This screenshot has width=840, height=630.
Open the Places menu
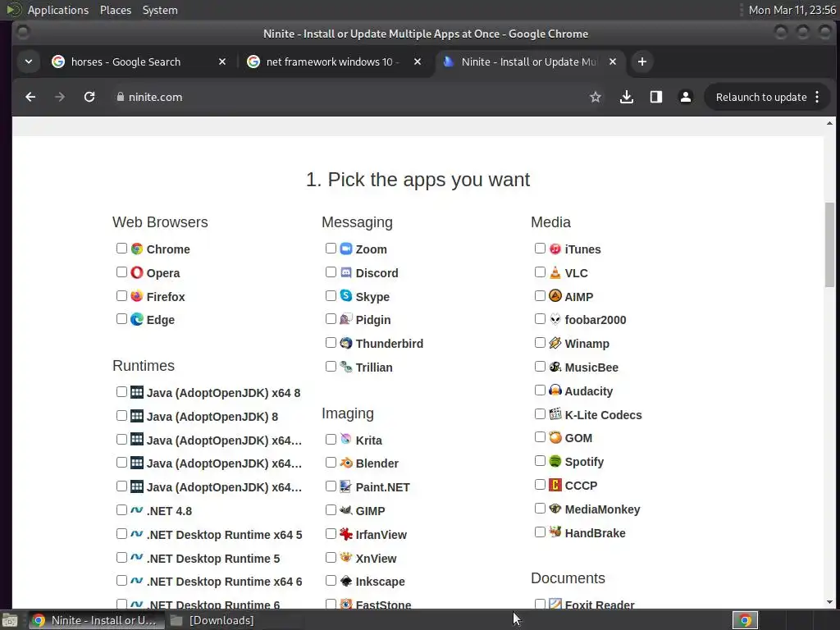click(x=115, y=10)
